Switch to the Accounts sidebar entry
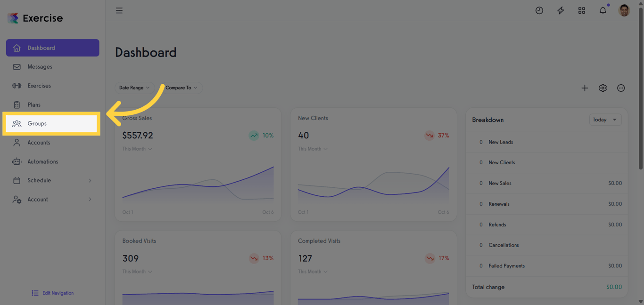 pyautogui.click(x=39, y=142)
